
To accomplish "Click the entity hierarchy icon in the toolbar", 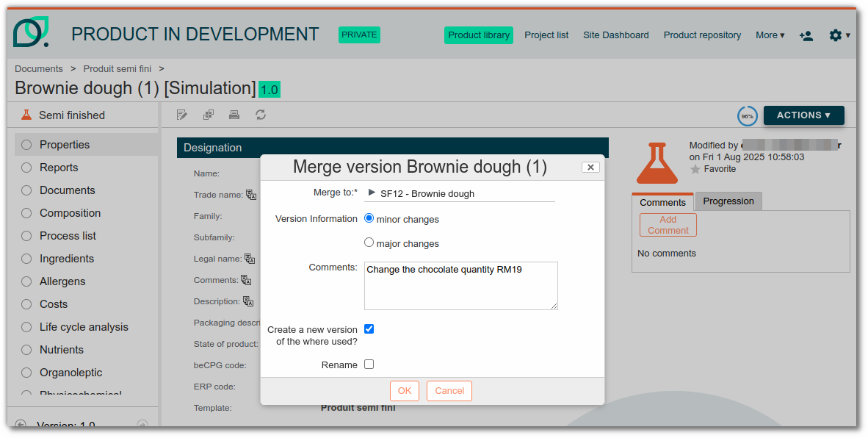I will tap(208, 115).
